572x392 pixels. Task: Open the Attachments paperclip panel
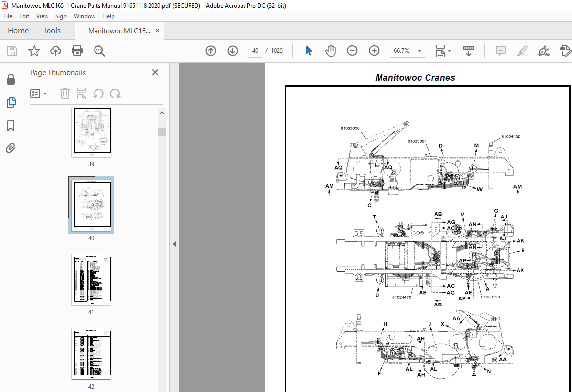pos(10,148)
